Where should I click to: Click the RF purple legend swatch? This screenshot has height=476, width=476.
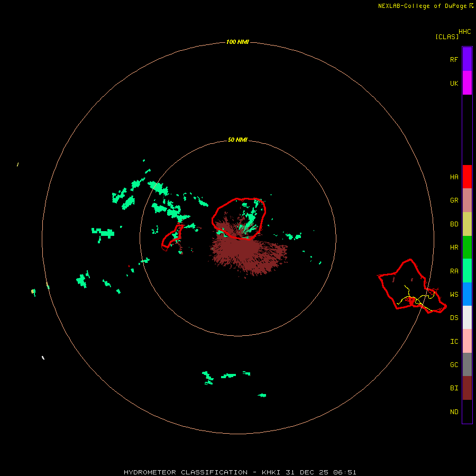click(x=467, y=59)
